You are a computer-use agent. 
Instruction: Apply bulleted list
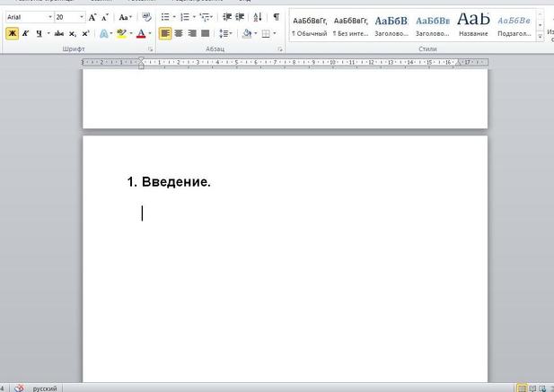[165, 17]
